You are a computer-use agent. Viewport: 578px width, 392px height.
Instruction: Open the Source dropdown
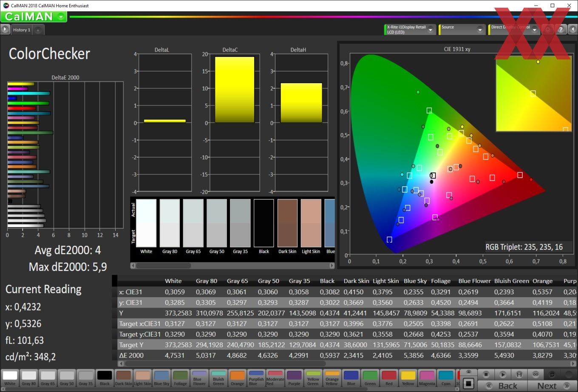point(480,30)
